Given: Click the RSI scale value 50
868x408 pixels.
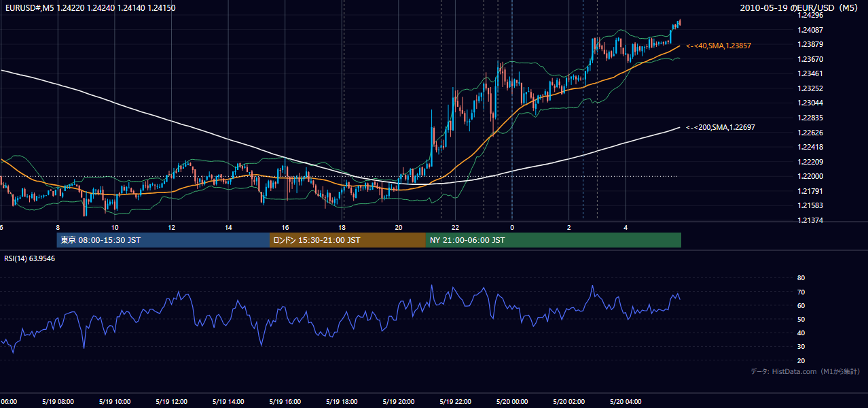Looking at the screenshot, I should tap(801, 319).
